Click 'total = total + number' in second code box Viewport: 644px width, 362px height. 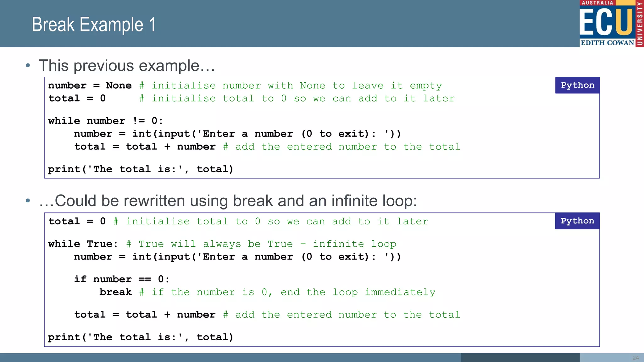(267, 315)
